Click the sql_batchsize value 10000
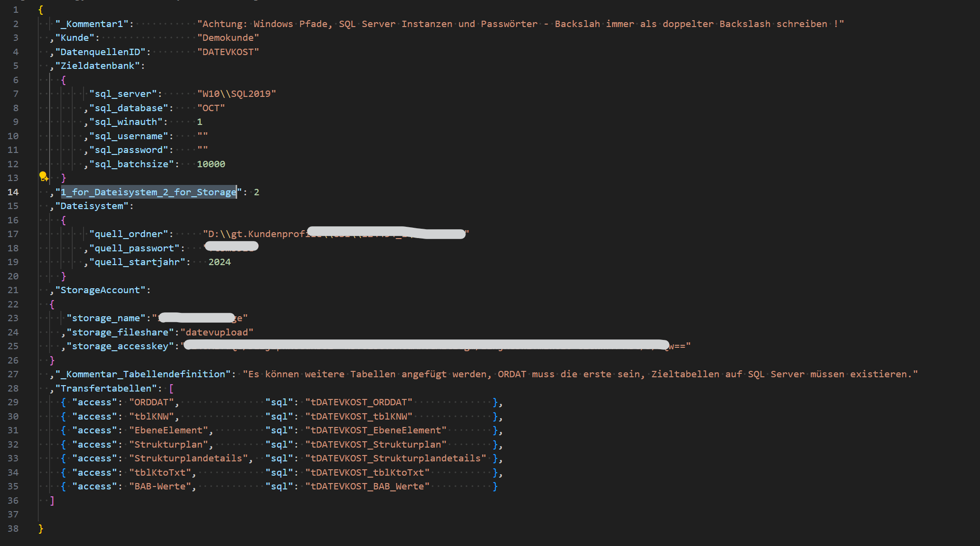980x546 pixels. [211, 164]
